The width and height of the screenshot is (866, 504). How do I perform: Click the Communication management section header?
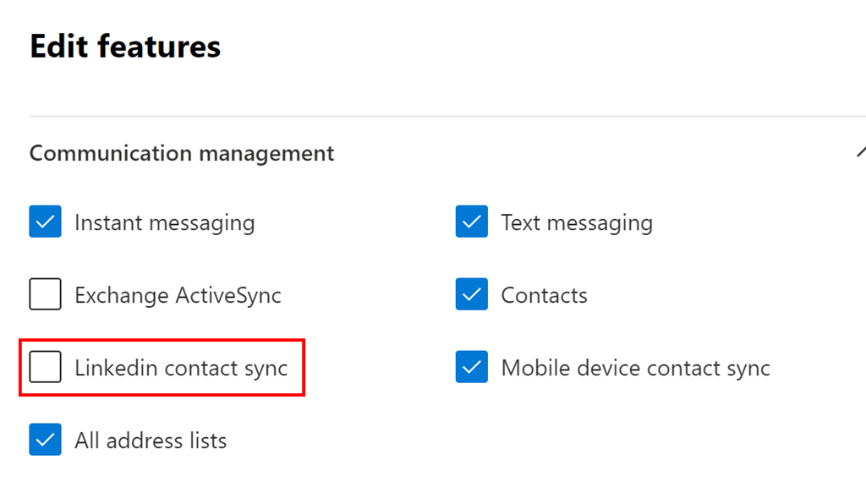click(182, 153)
